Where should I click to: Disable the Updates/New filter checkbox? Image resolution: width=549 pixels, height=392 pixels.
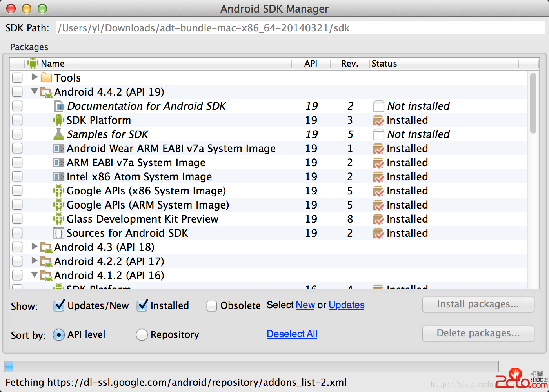pyautogui.click(x=59, y=305)
